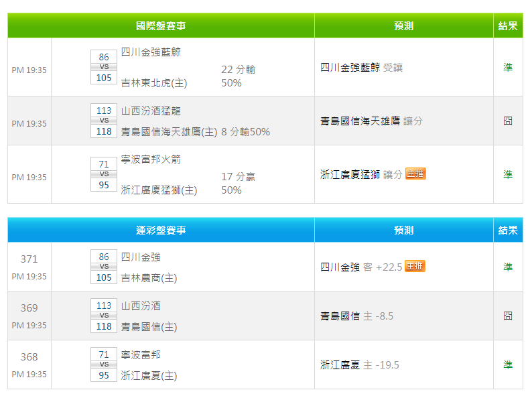The image size is (532, 394).
Task: Click prediction 四川金強 客 +22.5
Action: pos(361,267)
